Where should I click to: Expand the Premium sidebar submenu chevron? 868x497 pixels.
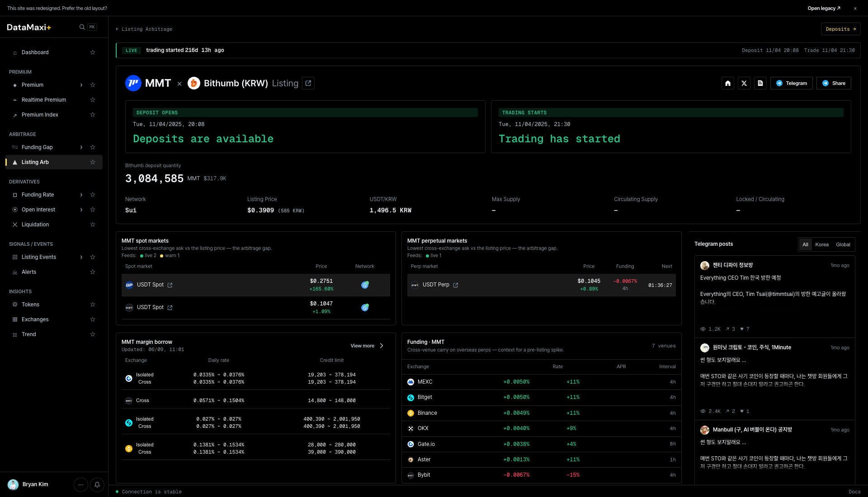point(81,85)
